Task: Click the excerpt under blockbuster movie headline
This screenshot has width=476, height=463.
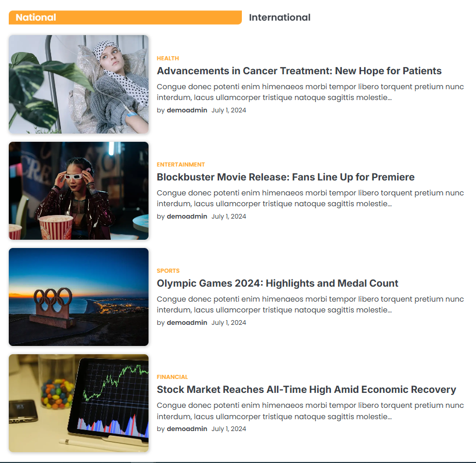Action: [310, 198]
